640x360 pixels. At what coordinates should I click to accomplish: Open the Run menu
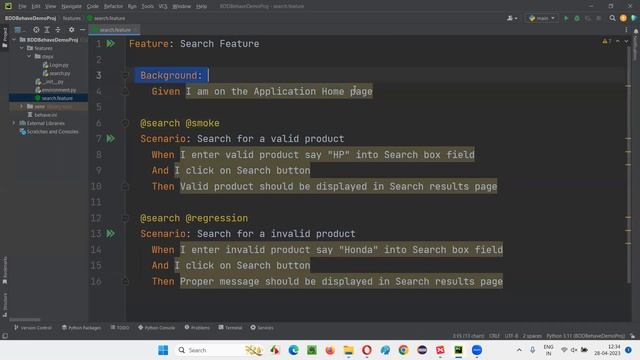132,6
